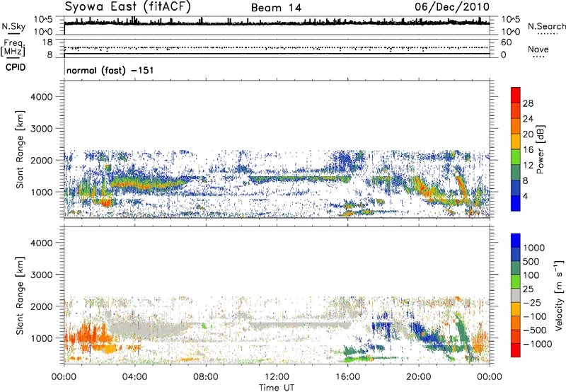Viewport: 566px width, 392px height.
Task: Click the "Nave" label
Action: tap(538, 49)
